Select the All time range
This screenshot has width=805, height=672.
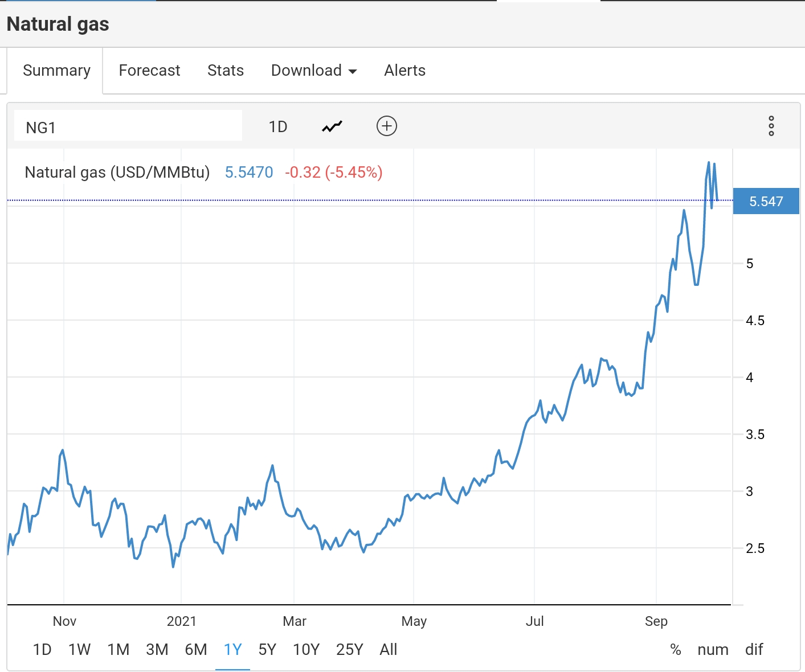(389, 650)
